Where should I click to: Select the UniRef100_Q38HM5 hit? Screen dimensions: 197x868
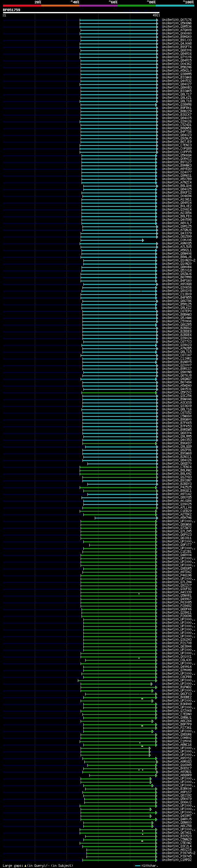click(x=177, y=74)
